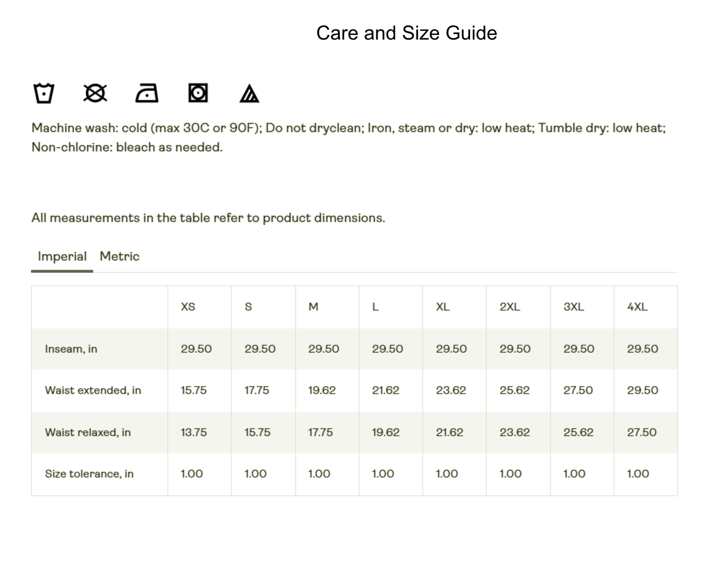Screen dimensions: 728x562
Task: Click the Size tolerance, in row label
Action: [x=89, y=474]
